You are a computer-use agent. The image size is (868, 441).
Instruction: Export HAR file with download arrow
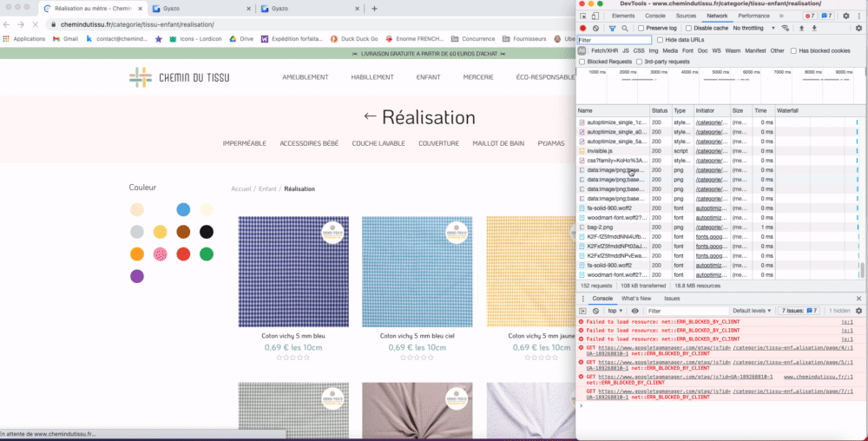click(x=814, y=29)
